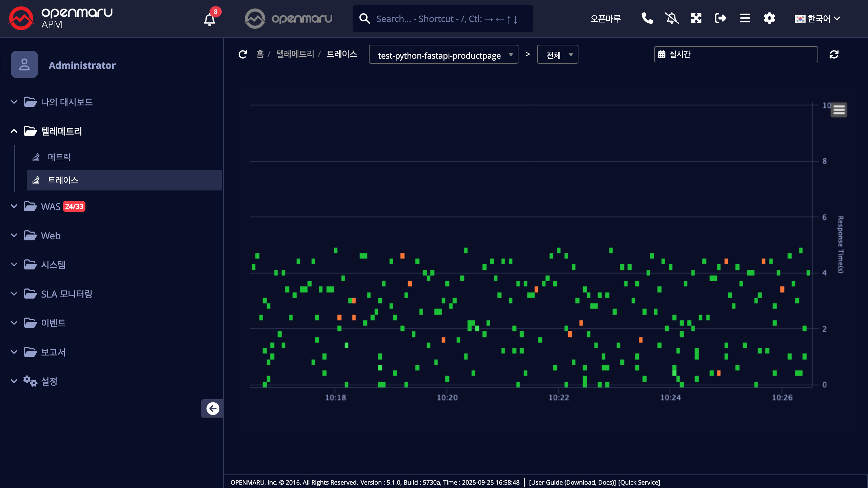Expand the WAS 24/33 menu
Screen dimensions: 868x488
(x=51, y=206)
